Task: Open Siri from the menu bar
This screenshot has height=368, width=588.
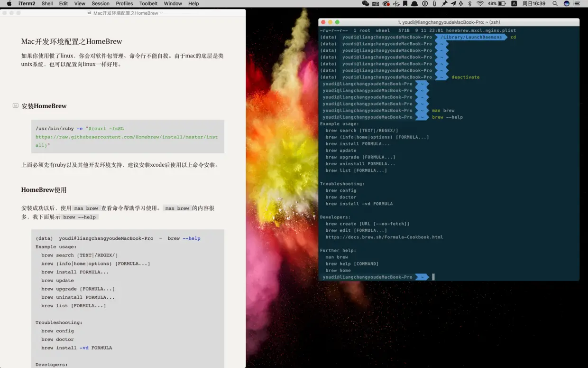Action: (x=567, y=3)
